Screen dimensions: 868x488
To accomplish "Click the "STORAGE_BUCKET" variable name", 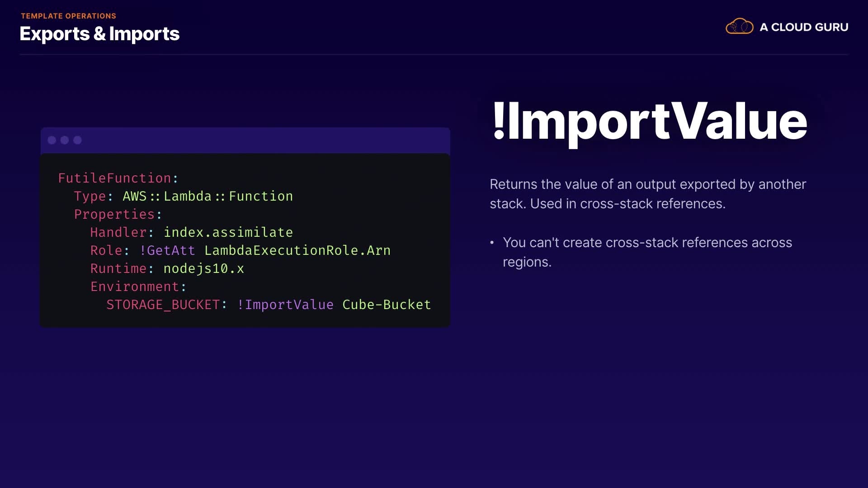I will pyautogui.click(x=163, y=305).
